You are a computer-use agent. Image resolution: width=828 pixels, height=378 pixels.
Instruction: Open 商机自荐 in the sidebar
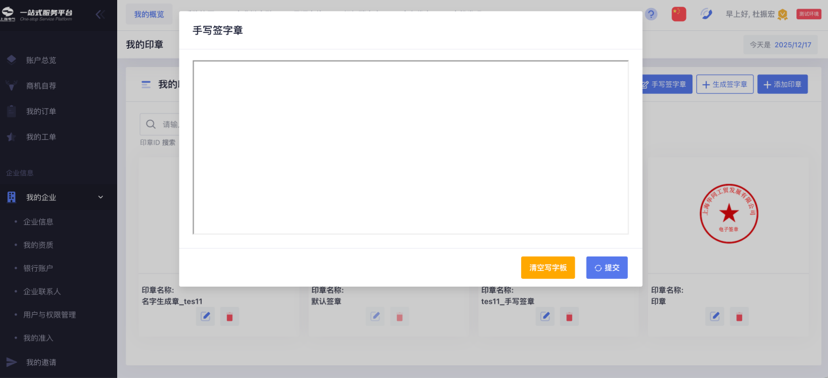pyautogui.click(x=41, y=86)
